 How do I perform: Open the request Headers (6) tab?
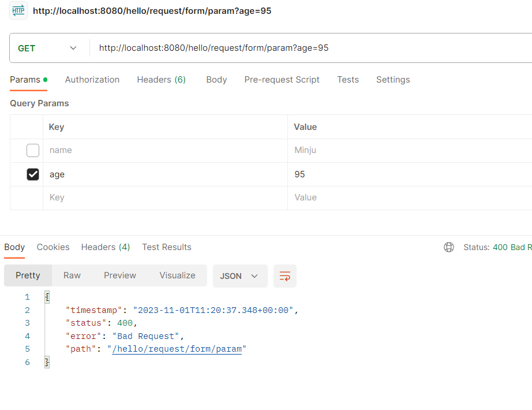coord(161,80)
